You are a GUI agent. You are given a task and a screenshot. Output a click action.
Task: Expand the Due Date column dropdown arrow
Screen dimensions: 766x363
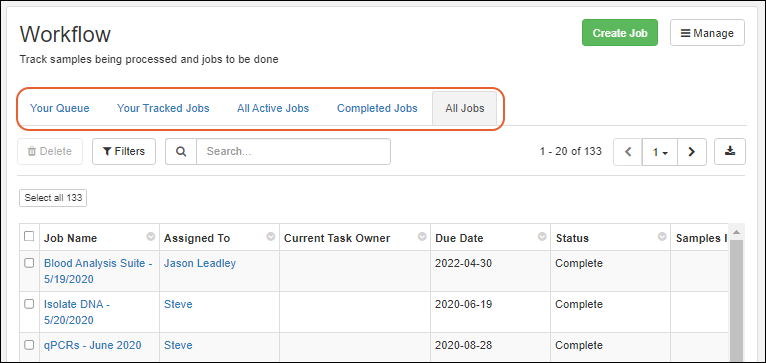[542, 237]
